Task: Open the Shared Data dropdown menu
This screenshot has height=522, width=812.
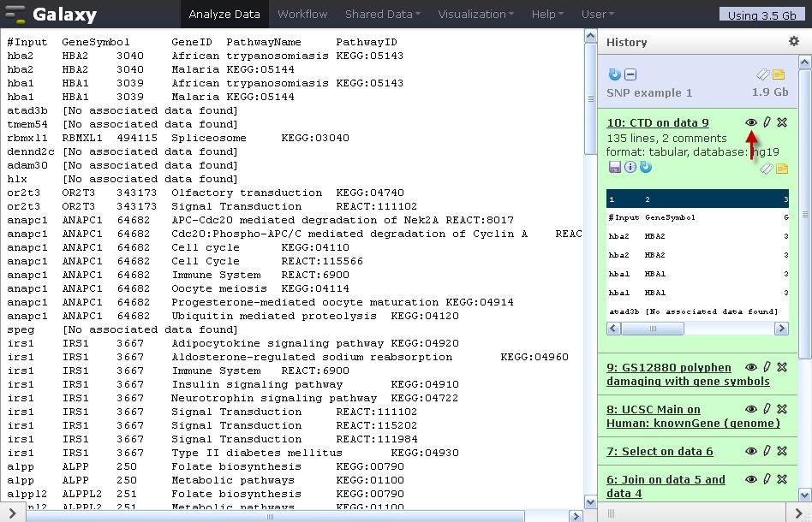Action: 383,14
